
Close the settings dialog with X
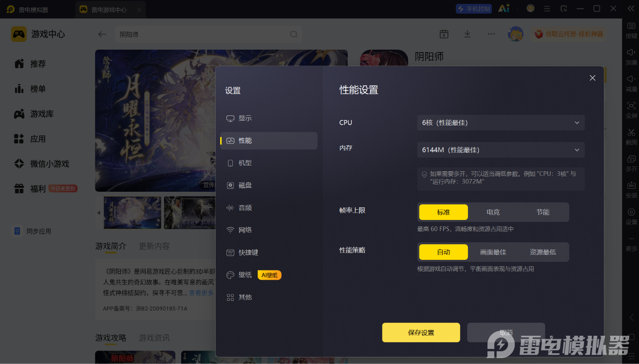pos(592,78)
